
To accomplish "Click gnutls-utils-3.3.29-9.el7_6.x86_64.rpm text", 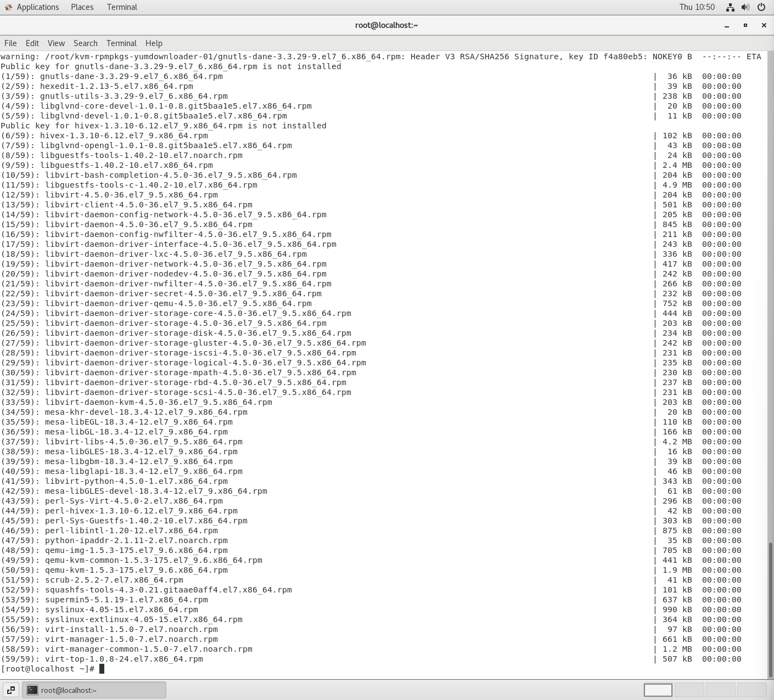I will (133, 96).
